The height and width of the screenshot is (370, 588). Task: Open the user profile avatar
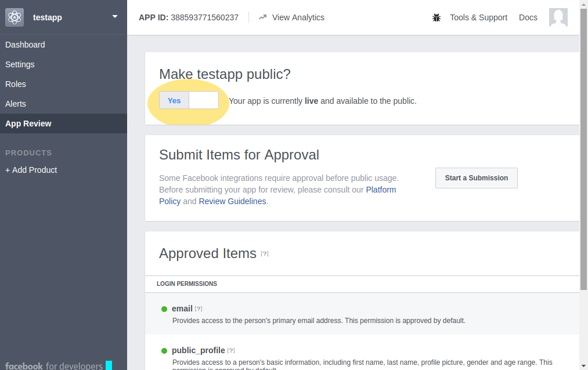coord(558,17)
